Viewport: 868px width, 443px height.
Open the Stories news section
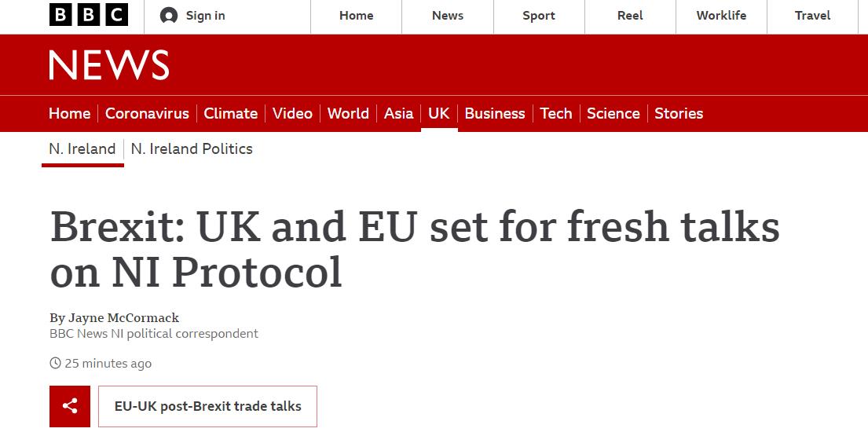click(679, 114)
